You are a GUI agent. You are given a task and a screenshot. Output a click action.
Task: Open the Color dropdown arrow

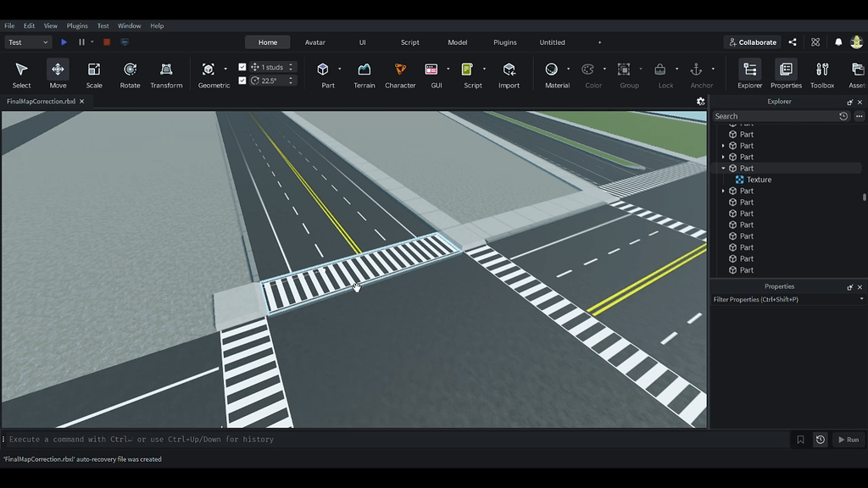pos(604,69)
